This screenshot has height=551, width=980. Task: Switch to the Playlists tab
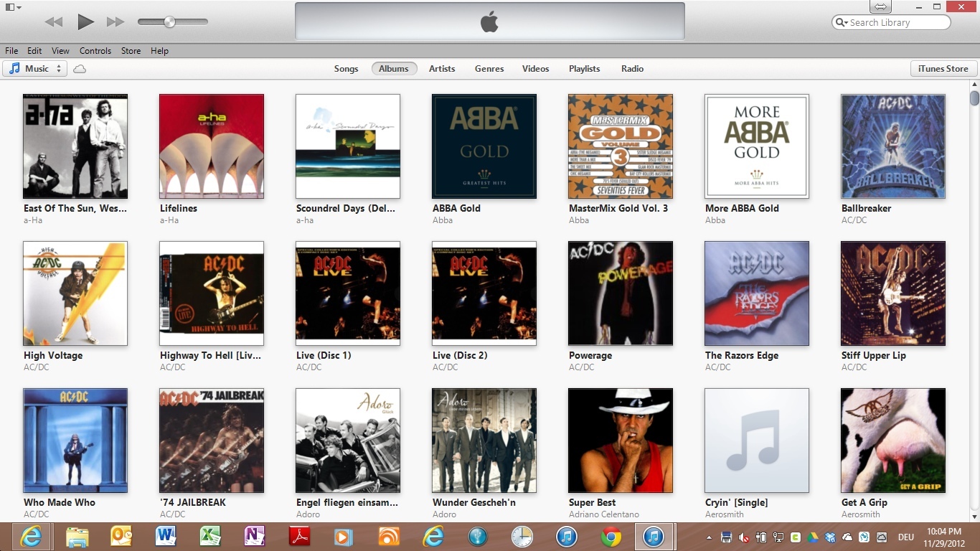(585, 69)
